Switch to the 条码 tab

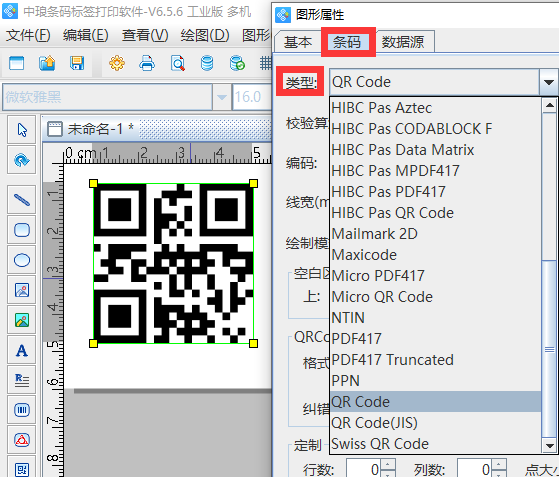point(347,42)
